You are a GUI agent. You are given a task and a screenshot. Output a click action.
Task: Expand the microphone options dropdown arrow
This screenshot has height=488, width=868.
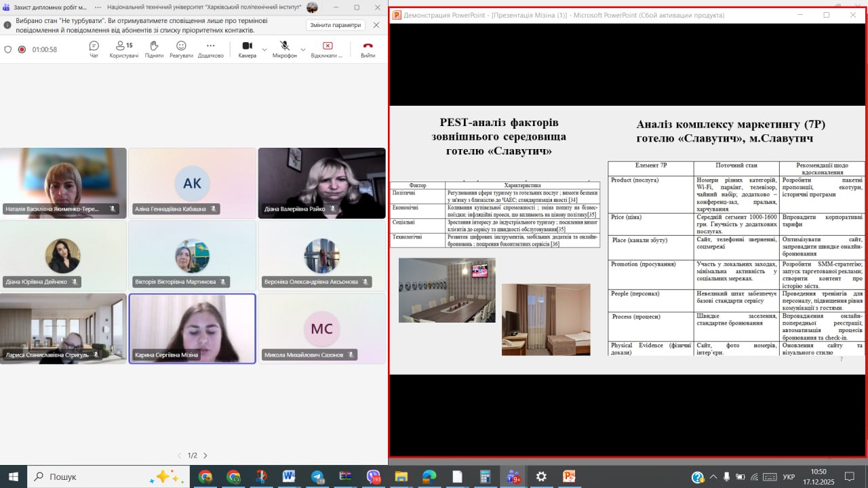303,49
